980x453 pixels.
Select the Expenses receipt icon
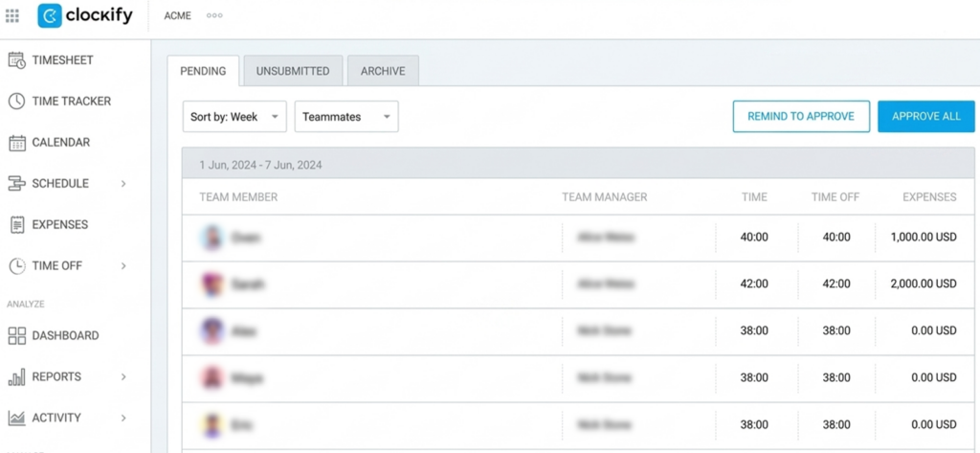point(17,225)
